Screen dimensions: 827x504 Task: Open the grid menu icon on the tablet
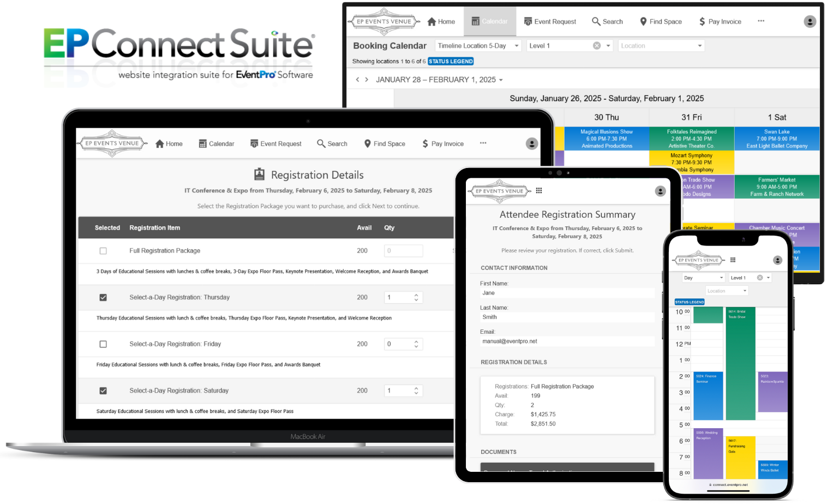tap(539, 190)
